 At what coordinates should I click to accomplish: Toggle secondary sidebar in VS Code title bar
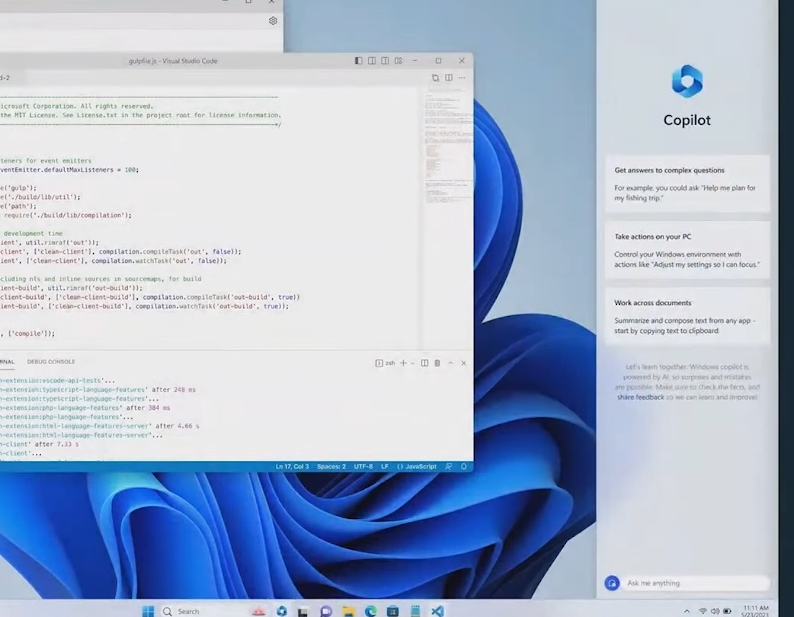[x=385, y=61]
